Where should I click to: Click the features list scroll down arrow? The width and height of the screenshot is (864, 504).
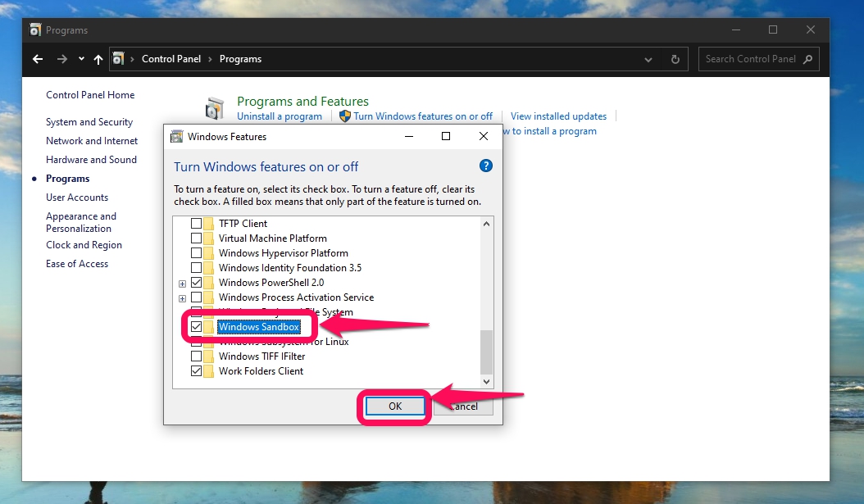(x=486, y=381)
